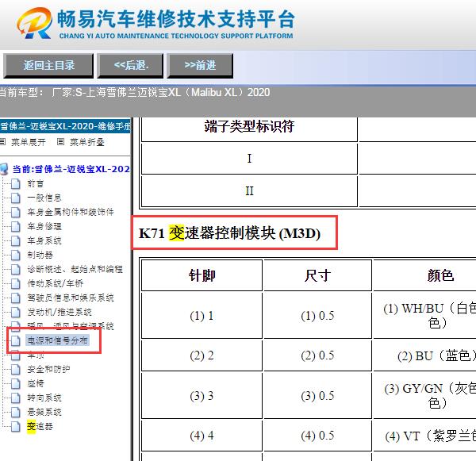This screenshot has width=476, height=461.
Task: Click the page icon beside 转向系统
Action: click(x=16, y=398)
